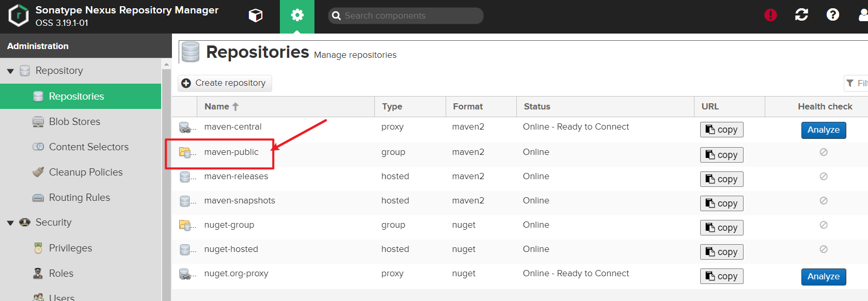Click the nuget-group folder icon
The height and width of the screenshot is (301, 868).
(x=185, y=225)
